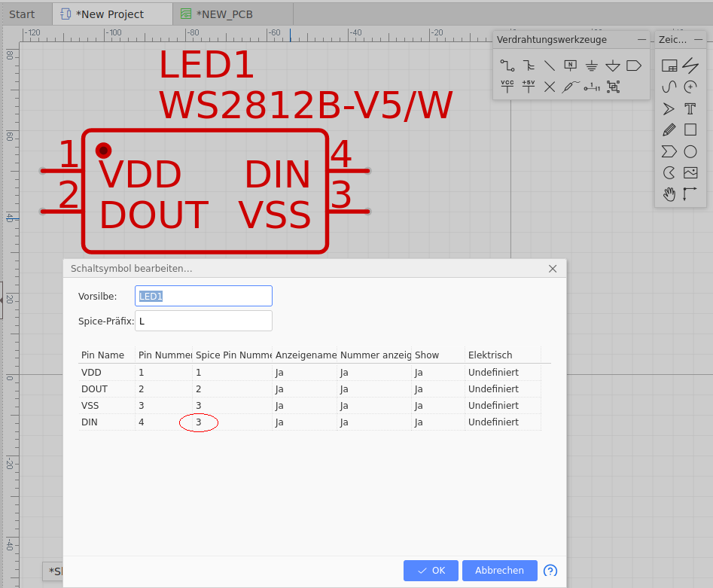713x588 pixels.
Task: Click the Abbrechen button
Action: pos(500,570)
